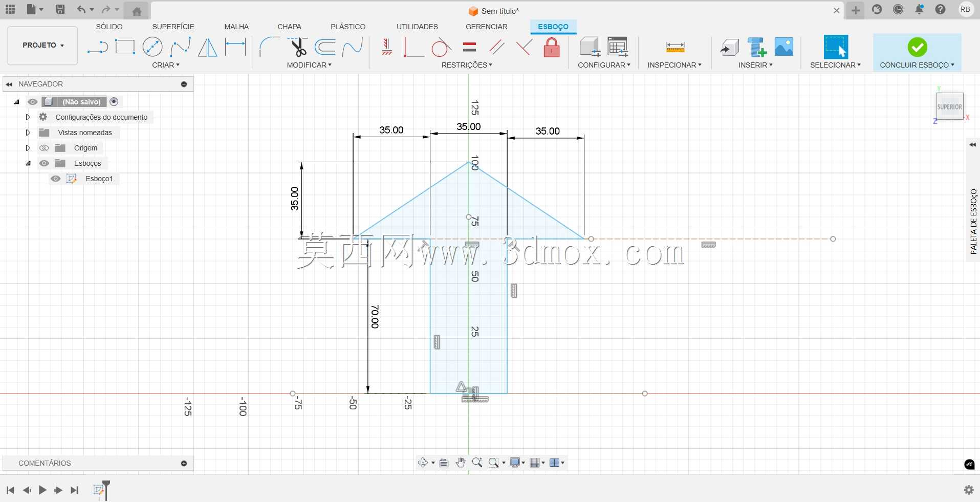Click Insert McMaster-Carr component icon

(x=757, y=47)
